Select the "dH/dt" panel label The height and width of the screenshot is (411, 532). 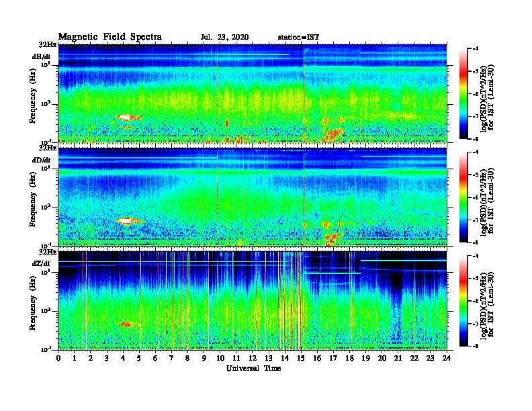[x=42, y=56]
